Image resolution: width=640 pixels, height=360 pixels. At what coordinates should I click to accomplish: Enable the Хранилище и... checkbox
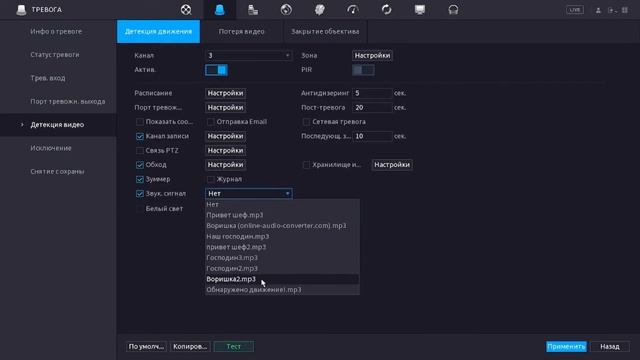point(306,164)
